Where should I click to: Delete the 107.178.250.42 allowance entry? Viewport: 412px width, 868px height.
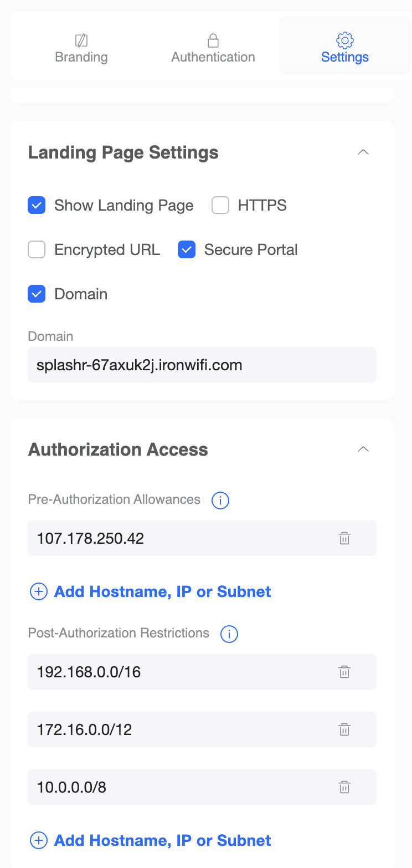(344, 538)
